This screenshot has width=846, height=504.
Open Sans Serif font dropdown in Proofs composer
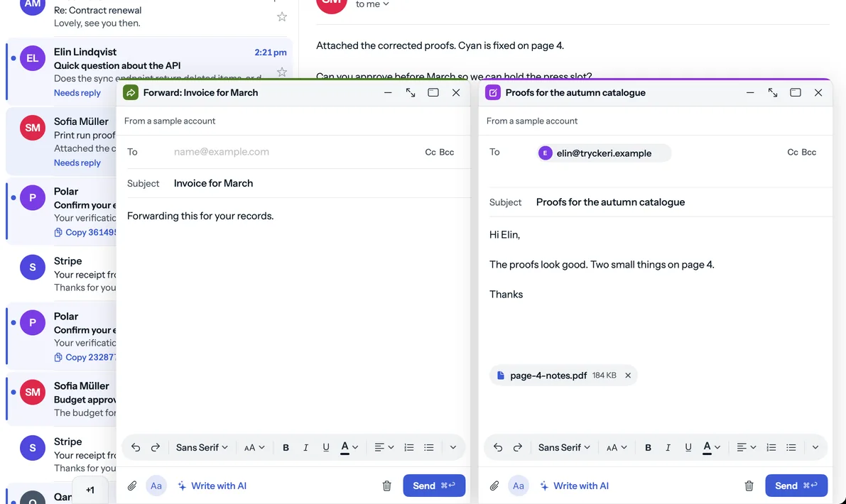click(565, 447)
